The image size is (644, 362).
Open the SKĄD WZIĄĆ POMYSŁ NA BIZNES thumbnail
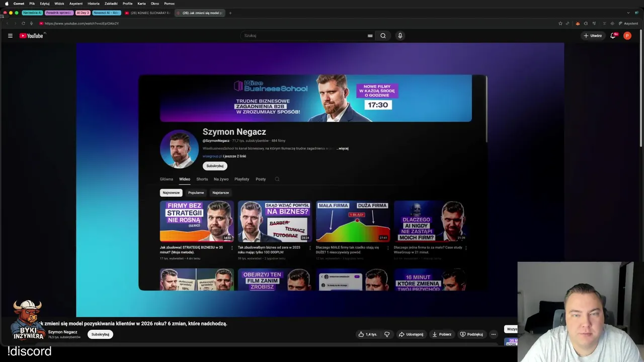[x=275, y=221]
